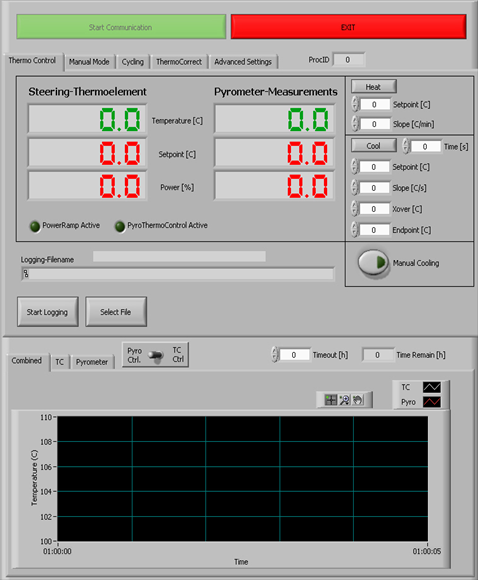Click Start Logging button
The image size is (478, 580).
click(x=48, y=312)
